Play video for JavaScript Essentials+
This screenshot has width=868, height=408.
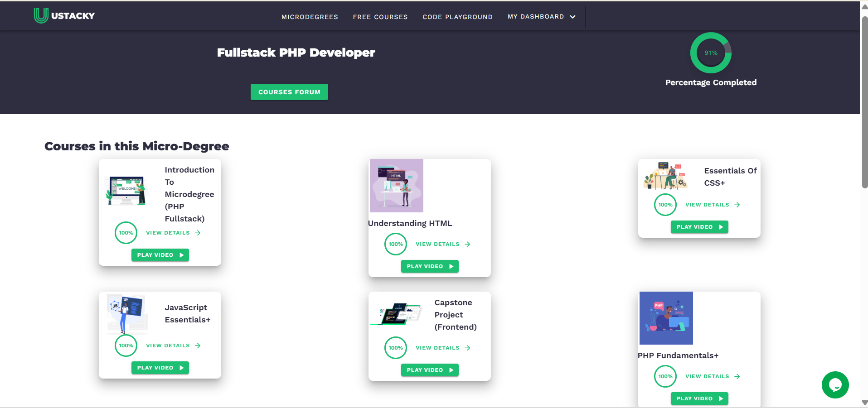click(x=160, y=368)
